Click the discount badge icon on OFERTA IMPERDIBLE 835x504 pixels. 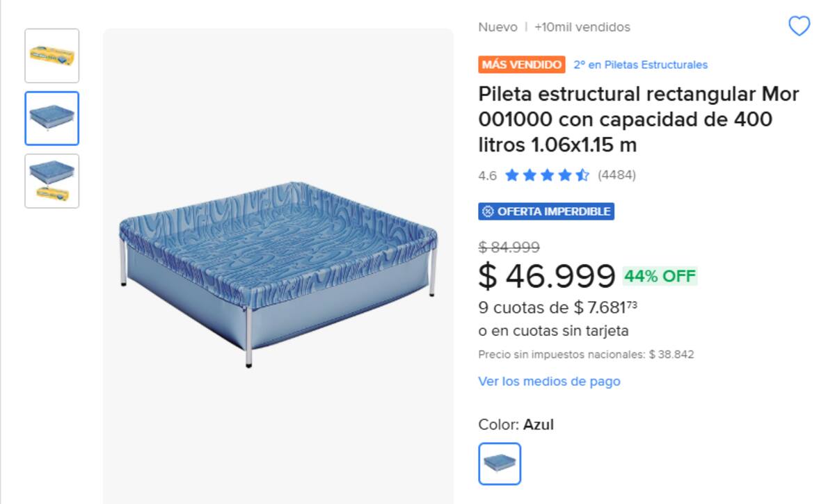coord(487,211)
